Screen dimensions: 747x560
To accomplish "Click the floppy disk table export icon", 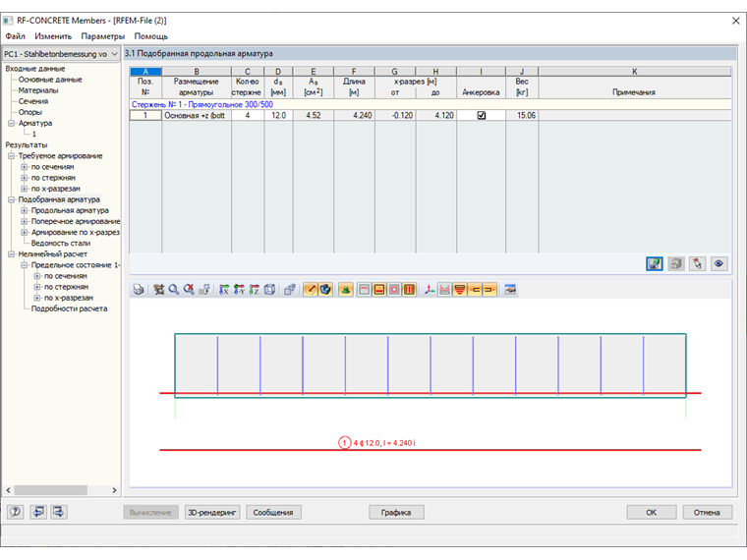I will tap(655, 263).
